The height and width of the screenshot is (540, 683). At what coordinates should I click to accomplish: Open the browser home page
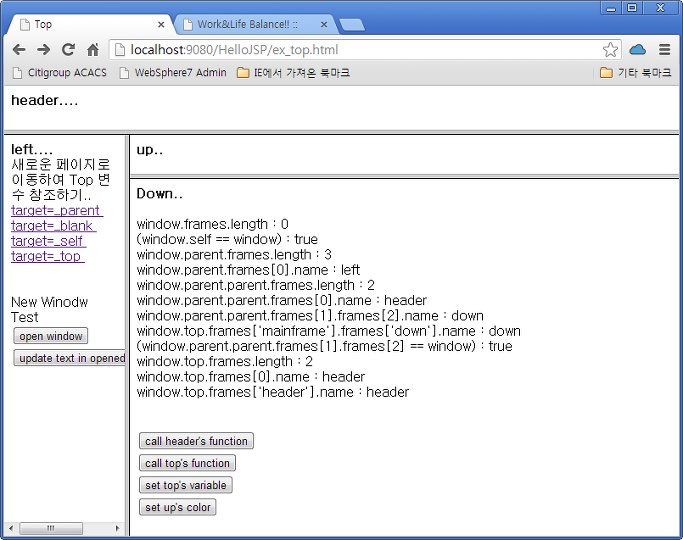[93, 50]
